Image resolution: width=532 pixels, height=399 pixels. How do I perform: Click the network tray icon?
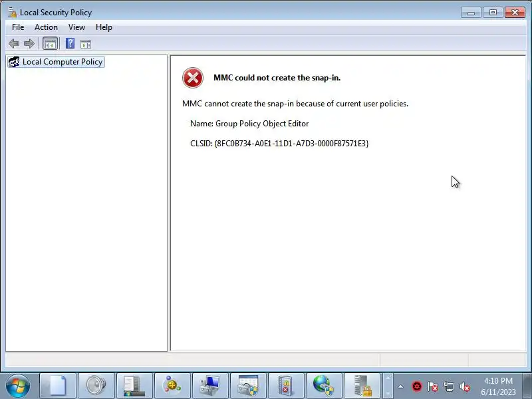pos(448,386)
